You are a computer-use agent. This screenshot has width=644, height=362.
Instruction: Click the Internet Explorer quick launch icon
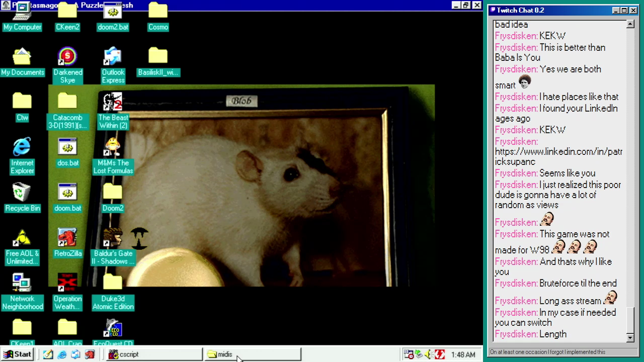click(x=62, y=354)
